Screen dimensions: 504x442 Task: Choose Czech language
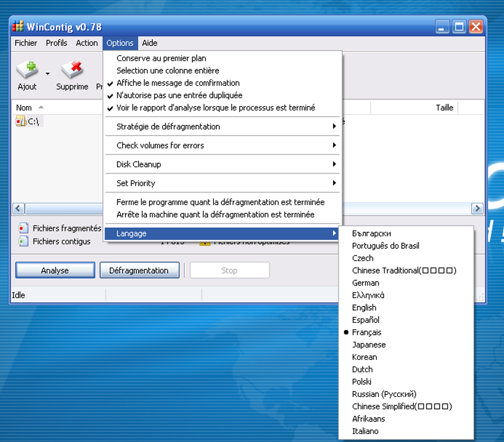click(406, 258)
